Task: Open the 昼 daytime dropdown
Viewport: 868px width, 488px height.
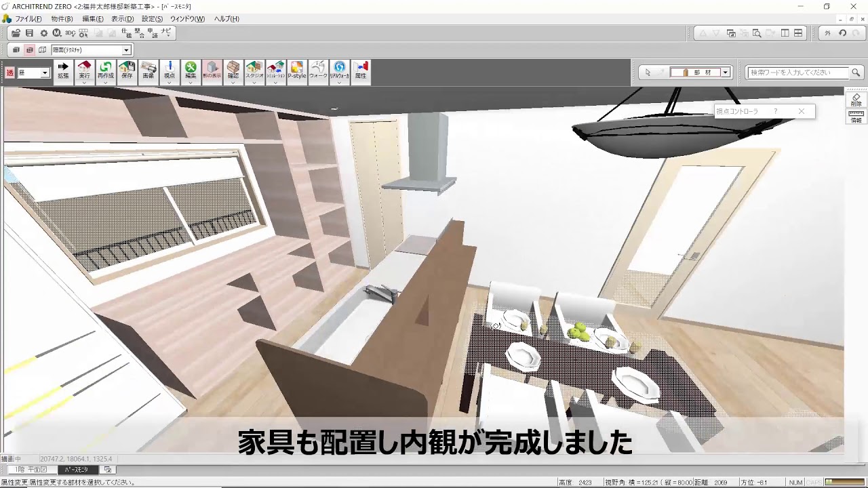Action: tap(43, 72)
